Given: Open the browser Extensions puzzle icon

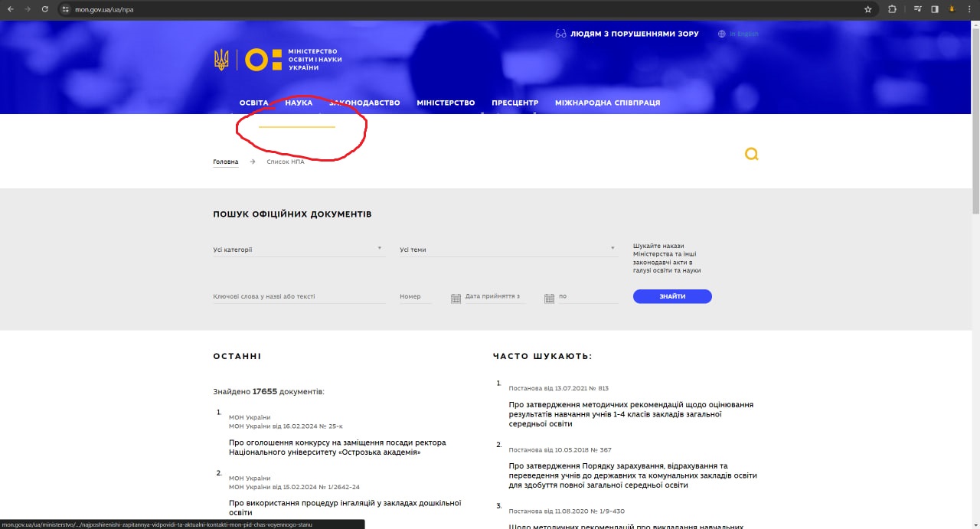Looking at the screenshot, I should click(892, 9).
